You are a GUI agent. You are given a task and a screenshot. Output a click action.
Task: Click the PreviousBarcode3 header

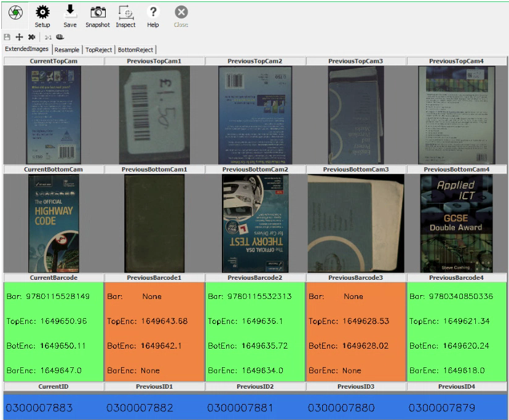point(356,278)
